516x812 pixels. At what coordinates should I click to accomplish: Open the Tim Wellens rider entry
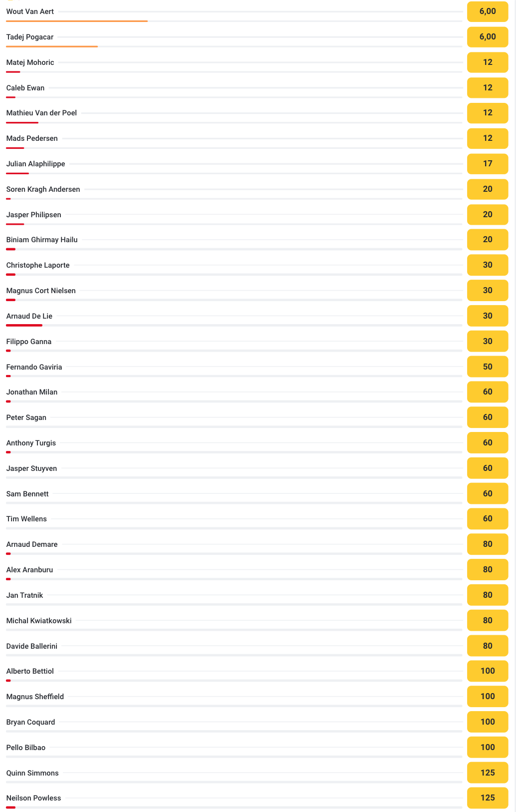[26, 519]
